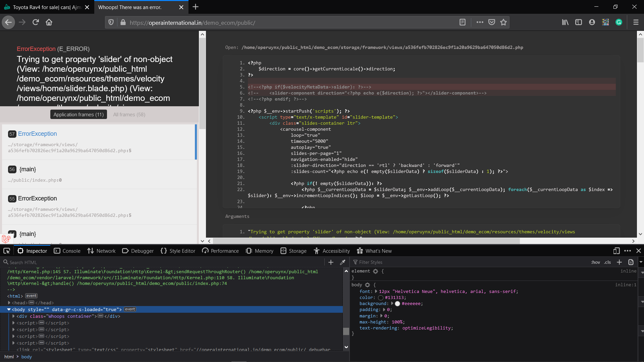Open the Network devtools tab
This screenshot has height=362, width=644.
pyautogui.click(x=101, y=251)
